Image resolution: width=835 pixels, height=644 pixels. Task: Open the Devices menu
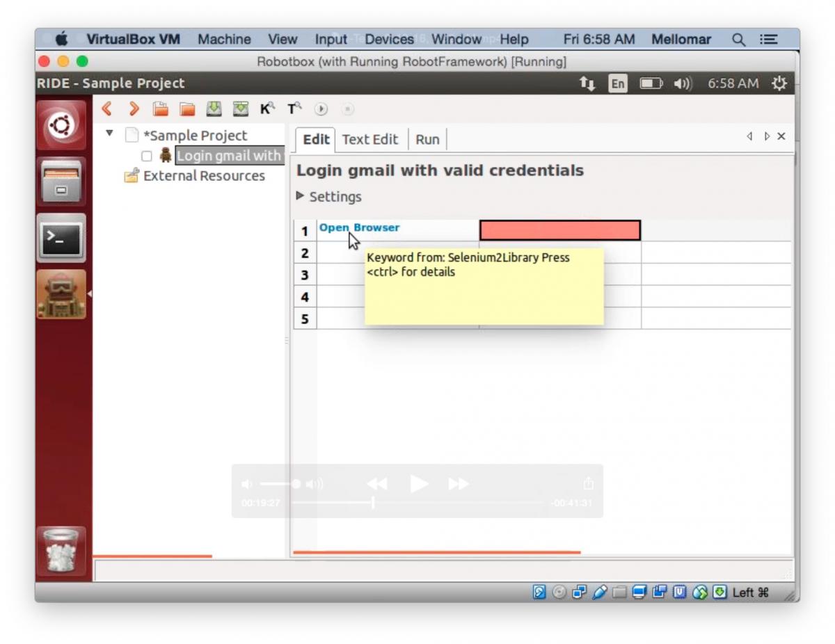point(389,40)
